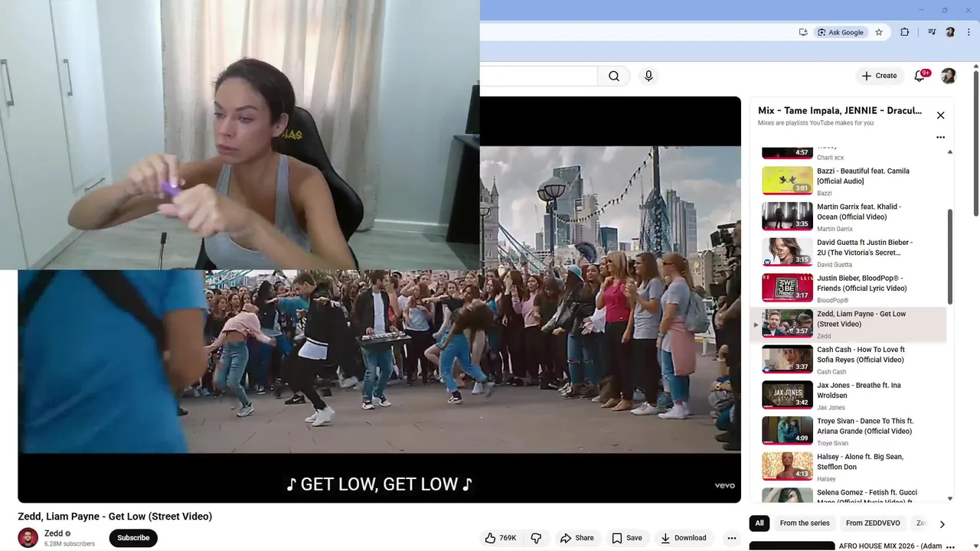Viewport: 980px width, 551px height.
Task: Open the Mix playlist three-dot options menu
Action: point(940,138)
